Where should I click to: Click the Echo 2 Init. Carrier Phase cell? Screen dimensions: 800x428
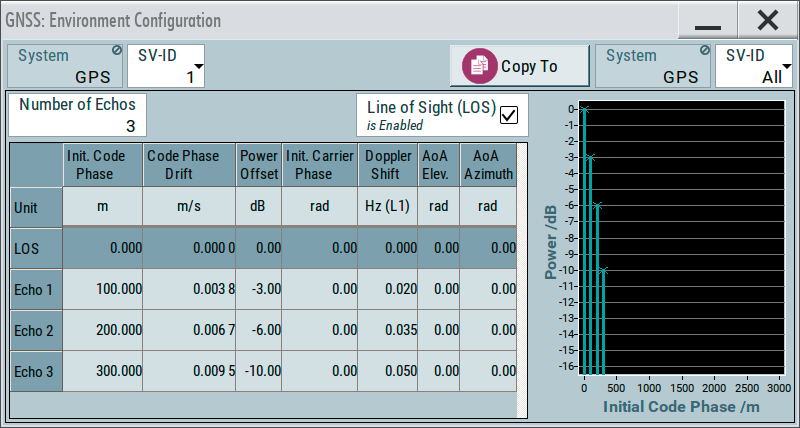321,330
